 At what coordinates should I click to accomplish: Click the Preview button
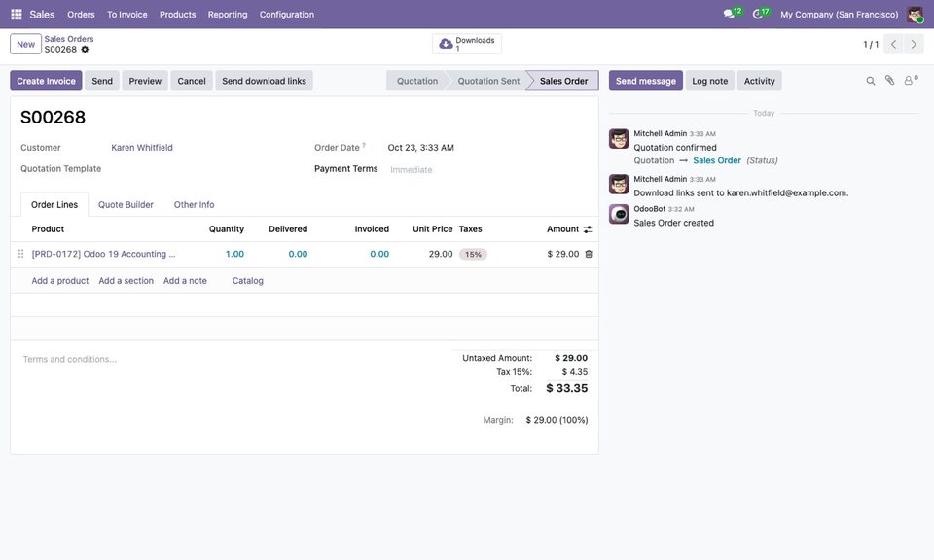coord(145,81)
